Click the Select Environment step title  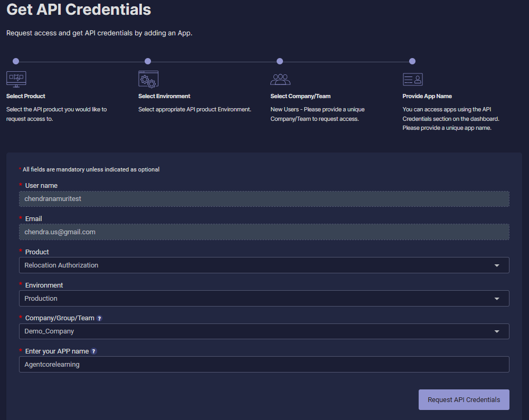(164, 96)
